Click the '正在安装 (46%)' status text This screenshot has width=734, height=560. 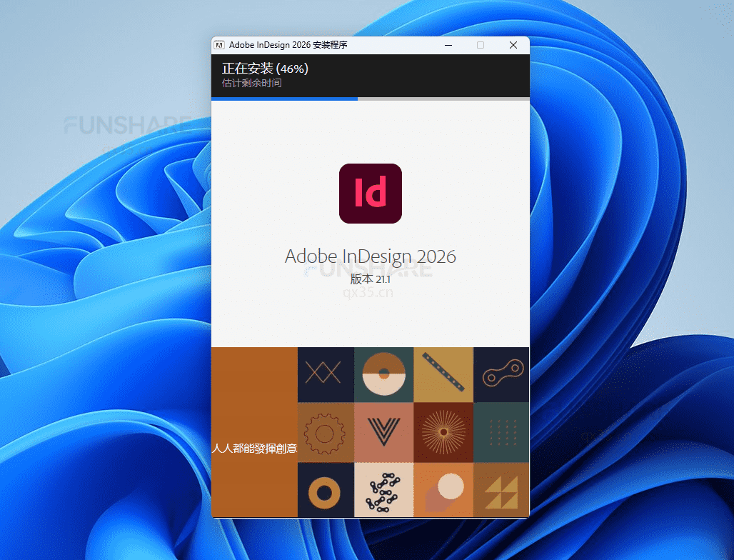pos(264,69)
